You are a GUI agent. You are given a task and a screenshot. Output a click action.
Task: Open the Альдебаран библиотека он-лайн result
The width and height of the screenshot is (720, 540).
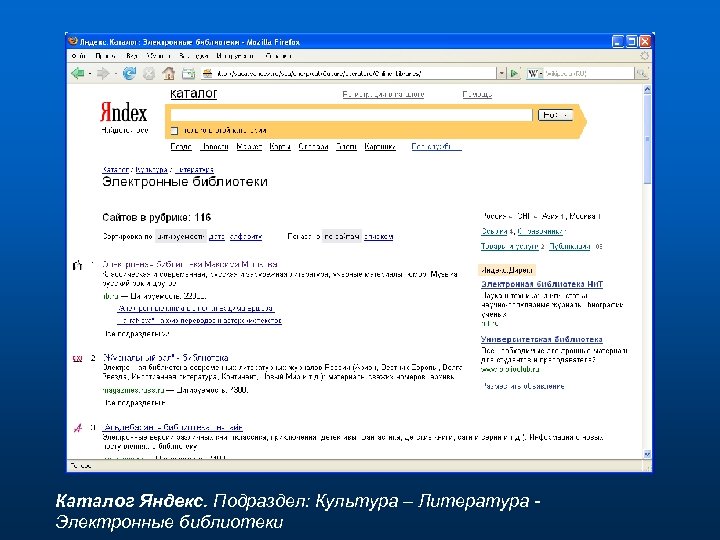pyautogui.click(x=173, y=428)
